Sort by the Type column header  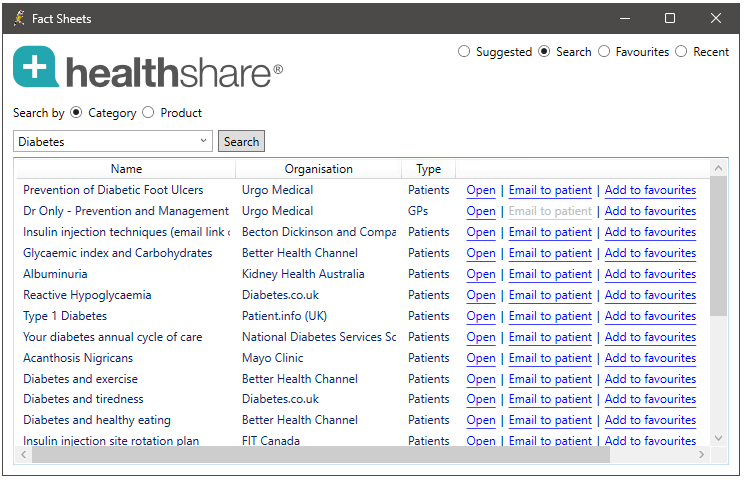[428, 169]
